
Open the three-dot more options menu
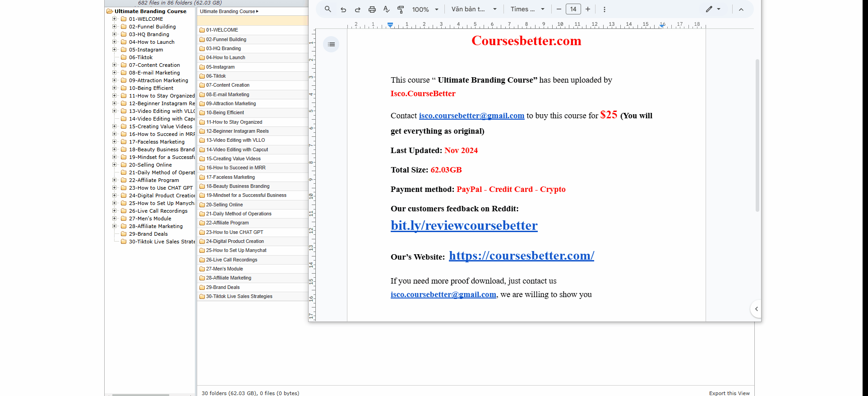tap(605, 9)
